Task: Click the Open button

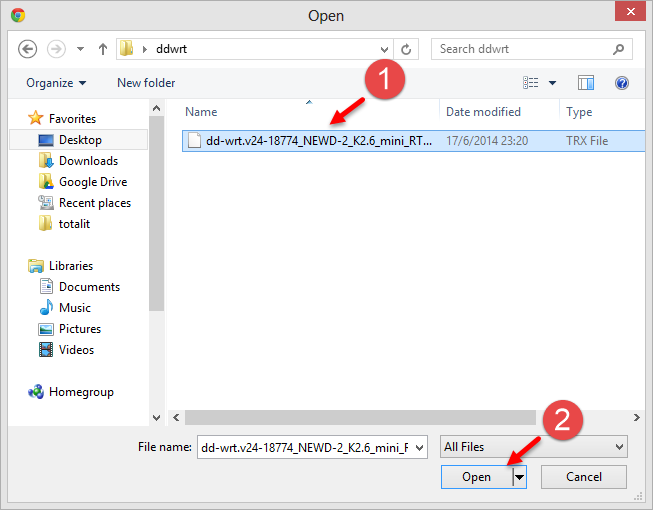Action: [x=477, y=477]
